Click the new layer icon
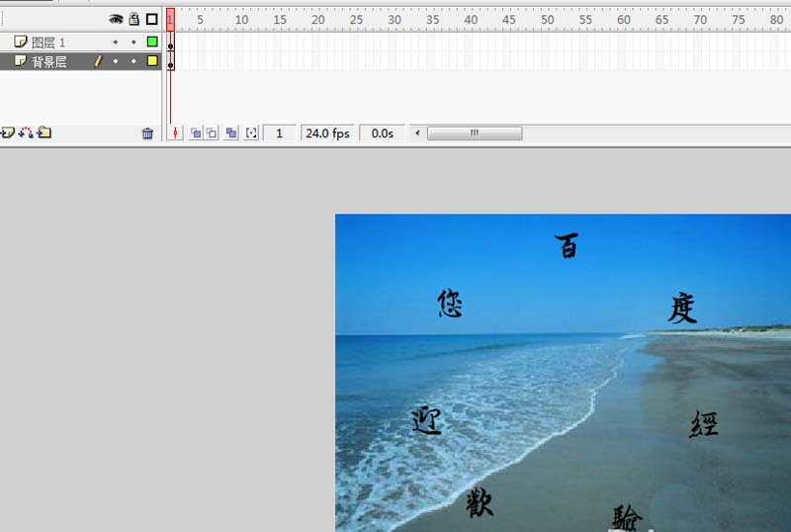The width and height of the screenshot is (791, 532). 7,133
